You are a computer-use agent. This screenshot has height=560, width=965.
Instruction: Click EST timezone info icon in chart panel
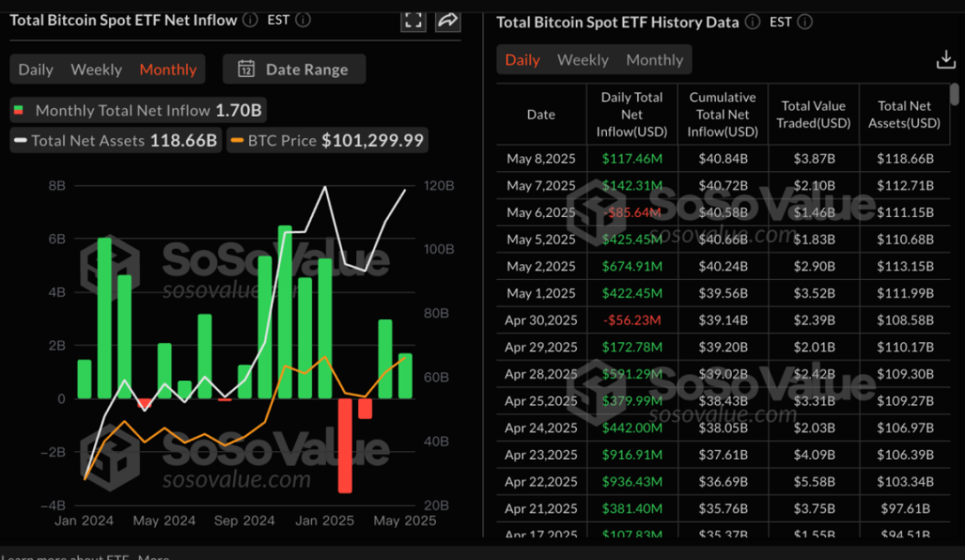click(x=303, y=20)
